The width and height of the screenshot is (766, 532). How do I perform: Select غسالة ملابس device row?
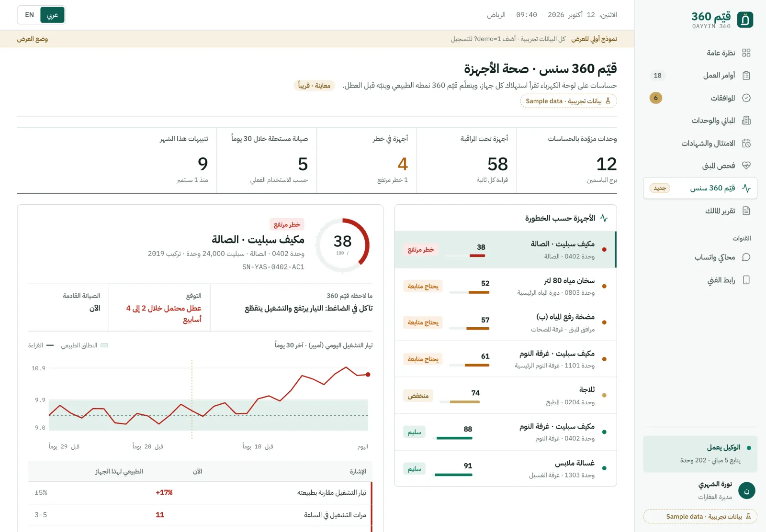[x=505, y=469]
